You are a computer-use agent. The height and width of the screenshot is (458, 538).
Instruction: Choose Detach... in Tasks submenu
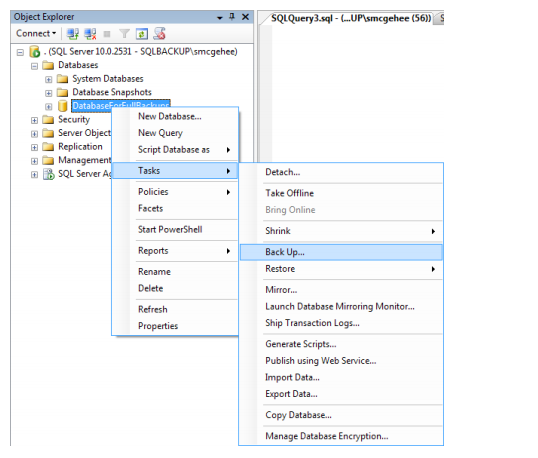click(x=341, y=172)
